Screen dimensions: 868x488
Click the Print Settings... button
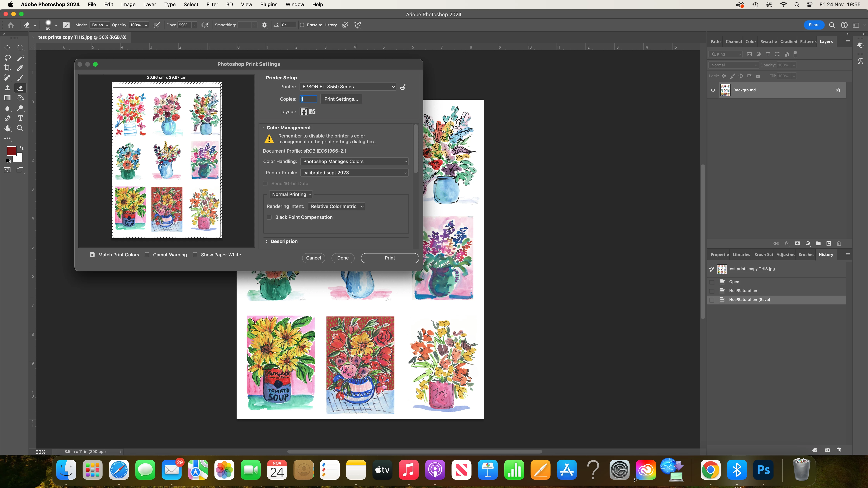coord(341,99)
